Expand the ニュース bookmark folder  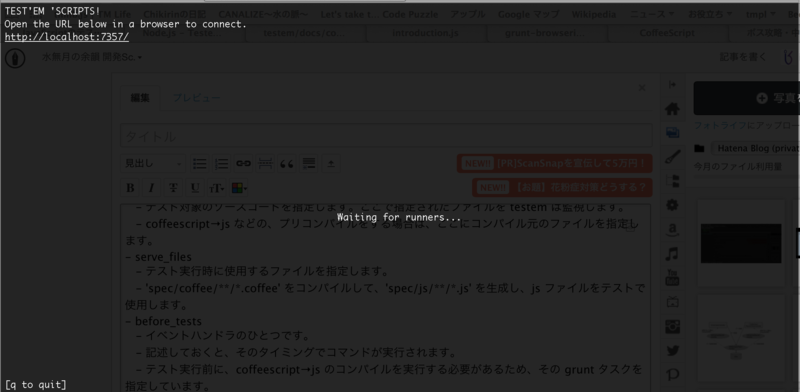point(652,14)
